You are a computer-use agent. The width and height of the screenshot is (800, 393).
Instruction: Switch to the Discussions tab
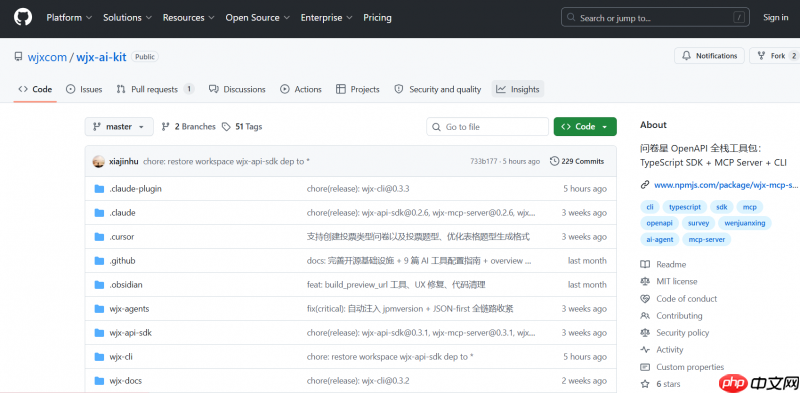pyautogui.click(x=237, y=89)
